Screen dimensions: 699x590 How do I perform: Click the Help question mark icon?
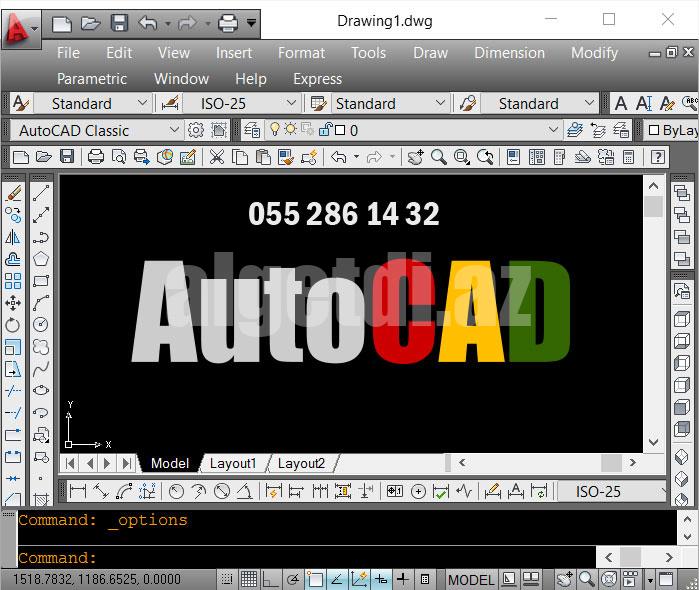tap(658, 157)
